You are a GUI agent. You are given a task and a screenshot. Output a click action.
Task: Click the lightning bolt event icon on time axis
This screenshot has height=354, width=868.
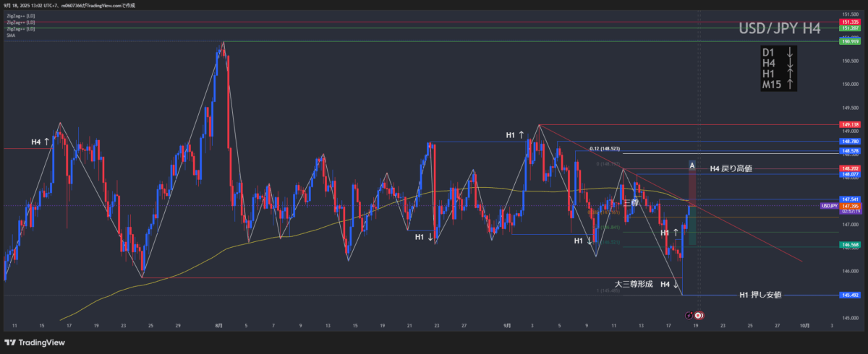pyautogui.click(x=689, y=315)
